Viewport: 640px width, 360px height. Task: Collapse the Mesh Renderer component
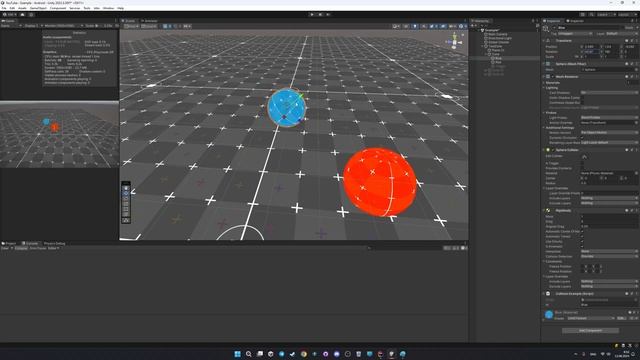pos(544,77)
